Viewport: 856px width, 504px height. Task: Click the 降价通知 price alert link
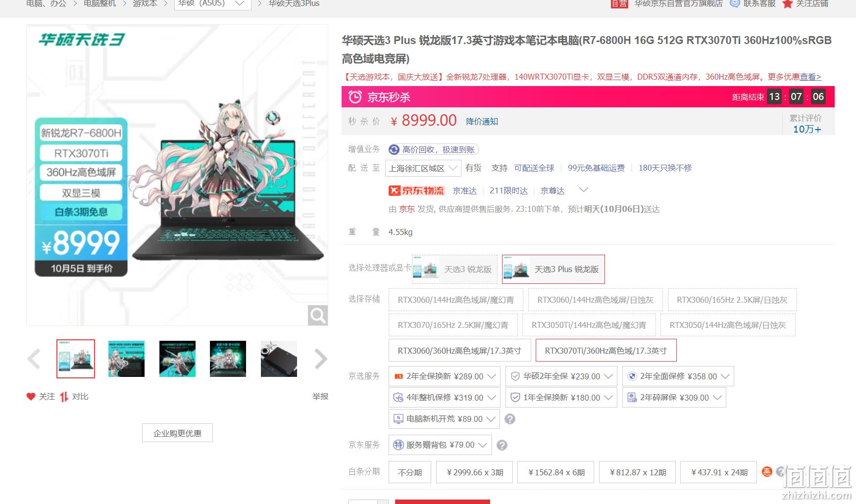click(482, 122)
